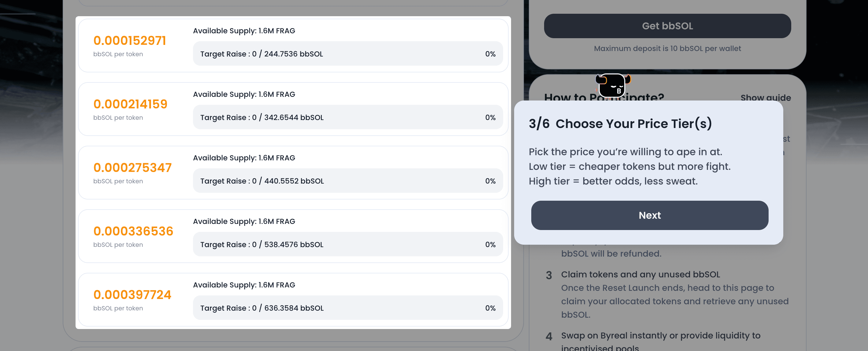The image size is (868, 351).
Task: Click the Maximum deposit is 10 bbSOL note
Action: click(667, 49)
